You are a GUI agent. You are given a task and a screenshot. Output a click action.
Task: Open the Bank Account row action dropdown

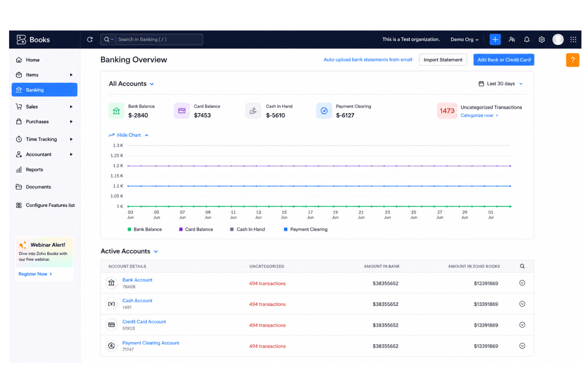(x=522, y=283)
